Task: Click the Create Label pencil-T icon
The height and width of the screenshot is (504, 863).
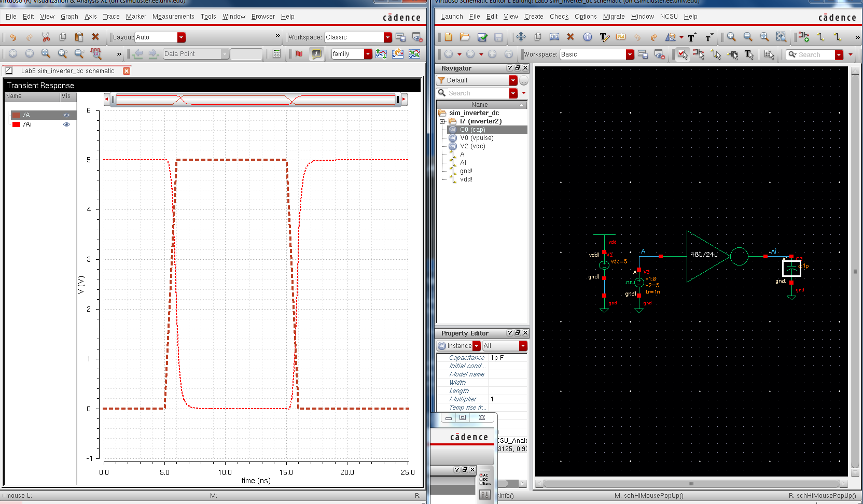Action: coord(604,37)
